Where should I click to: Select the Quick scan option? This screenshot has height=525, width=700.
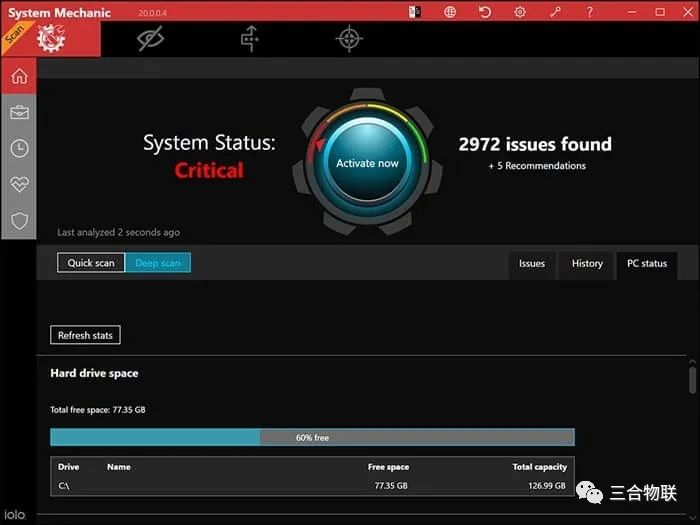point(91,263)
